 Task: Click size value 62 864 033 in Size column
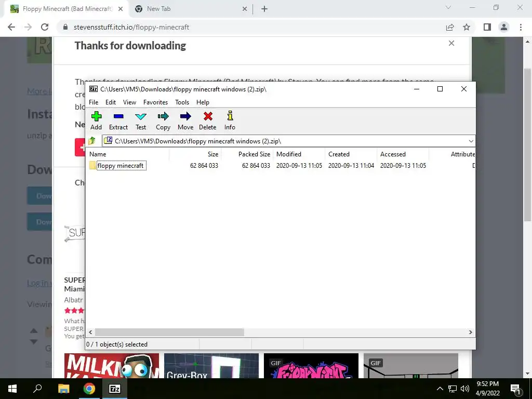coord(204,166)
